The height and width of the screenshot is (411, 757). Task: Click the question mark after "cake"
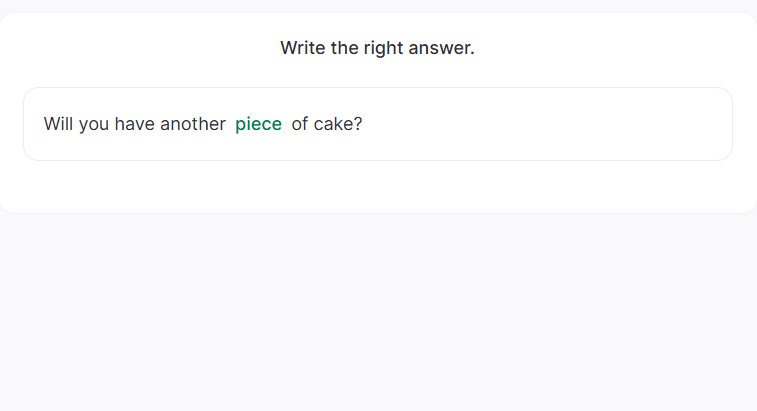pos(357,124)
